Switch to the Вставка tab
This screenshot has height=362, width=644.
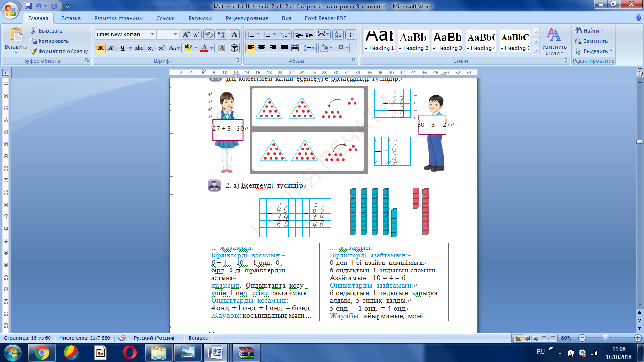tap(71, 18)
